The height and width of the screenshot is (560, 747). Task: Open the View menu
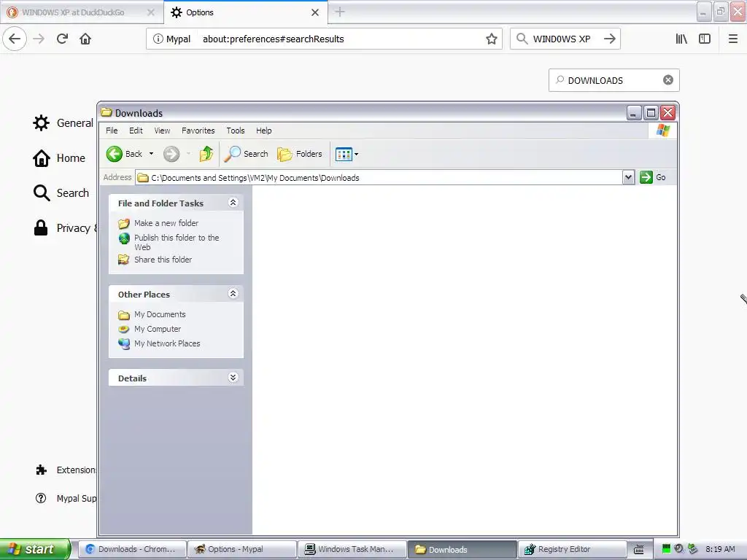coord(162,131)
